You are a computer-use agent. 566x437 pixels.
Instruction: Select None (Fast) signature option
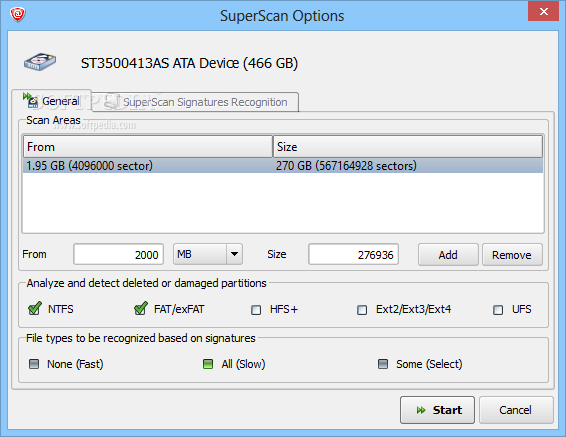(x=34, y=364)
